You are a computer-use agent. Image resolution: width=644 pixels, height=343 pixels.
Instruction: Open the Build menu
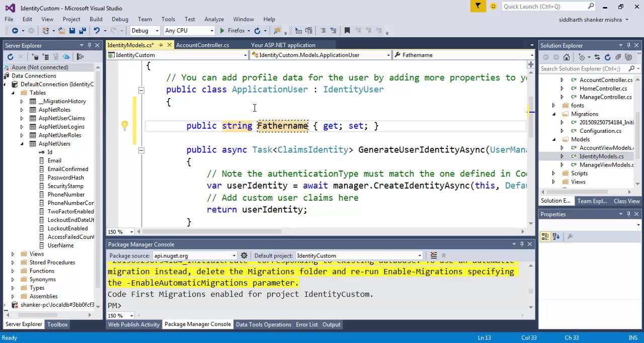(x=96, y=19)
